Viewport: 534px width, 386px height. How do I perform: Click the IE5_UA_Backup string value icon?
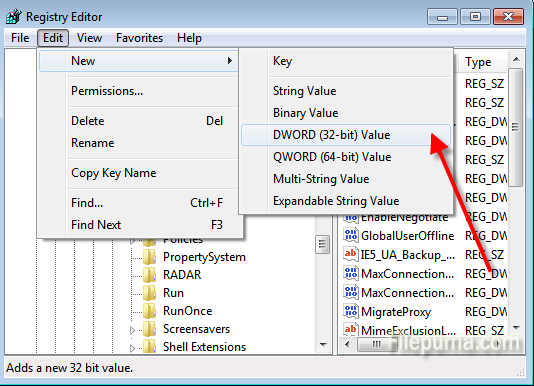tap(351, 254)
